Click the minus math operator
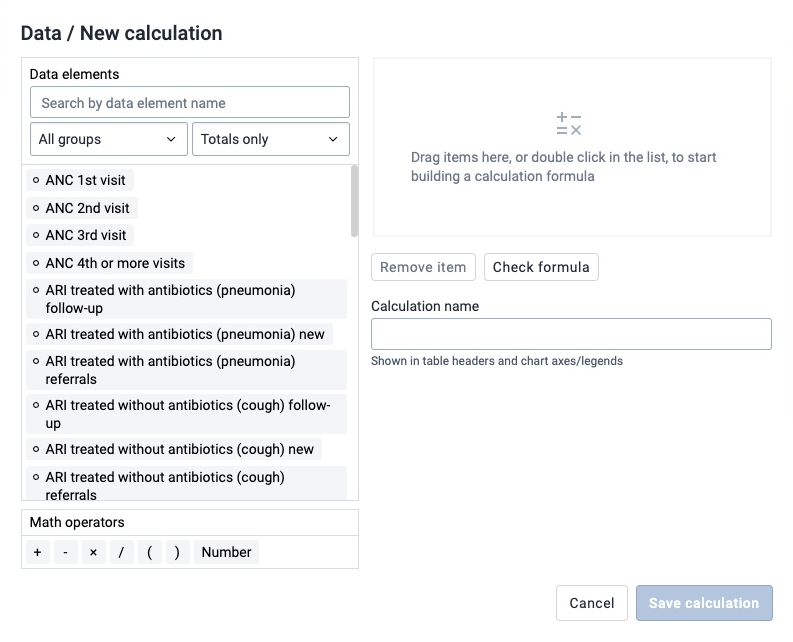Screen dimensions: 793x642 point(65,552)
